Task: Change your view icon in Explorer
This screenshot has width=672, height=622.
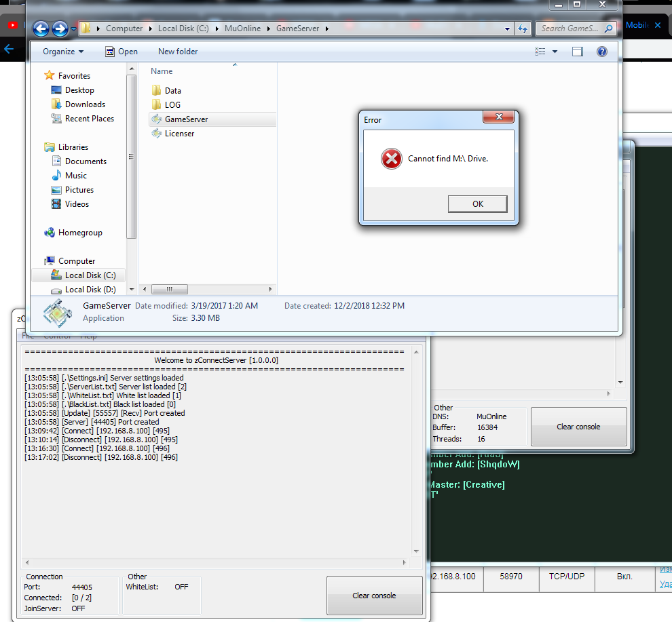Action: point(540,52)
